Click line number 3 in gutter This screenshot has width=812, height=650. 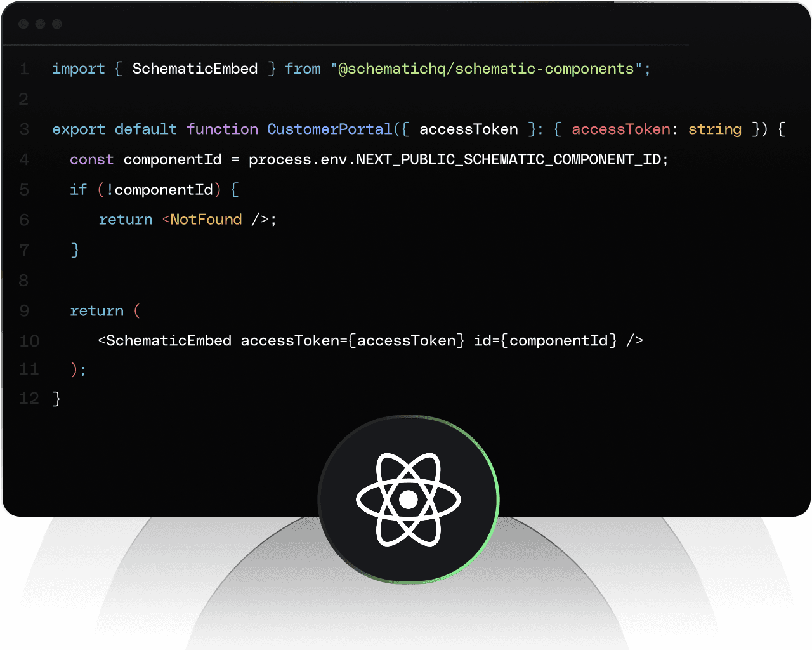[24, 129]
